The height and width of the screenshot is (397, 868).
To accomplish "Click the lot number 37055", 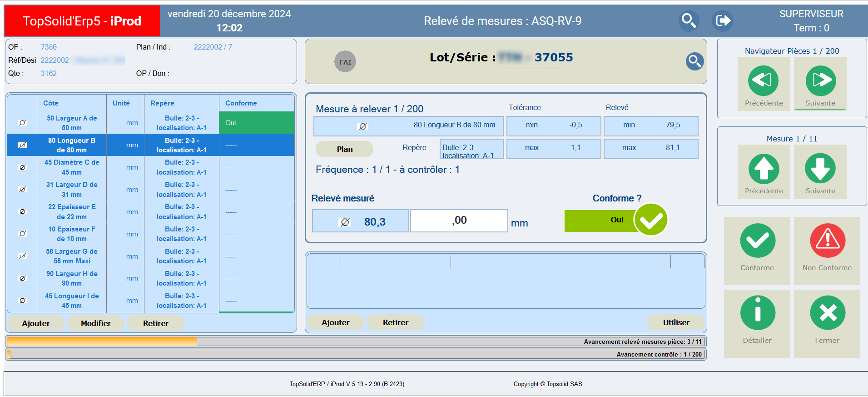I will pos(554,57).
